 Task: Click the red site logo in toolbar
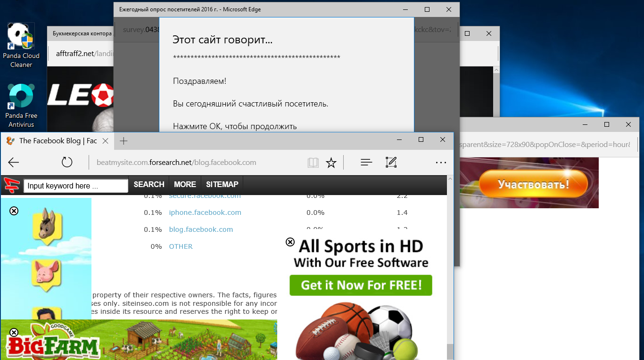[x=11, y=185]
